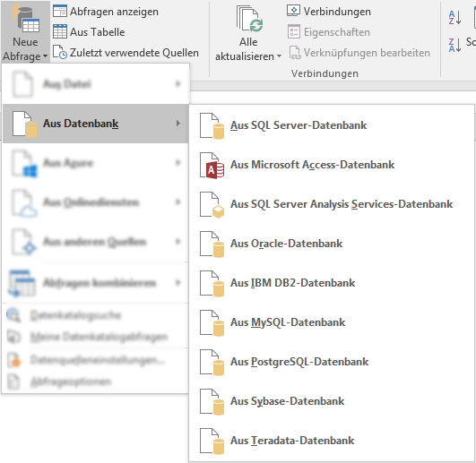Click the Eigenschaften icon

(293, 32)
